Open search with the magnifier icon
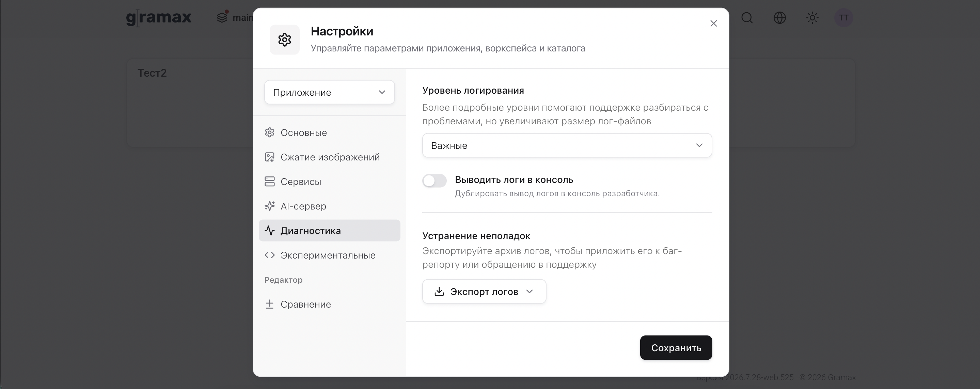The image size is (980, 389). (747, 17)
